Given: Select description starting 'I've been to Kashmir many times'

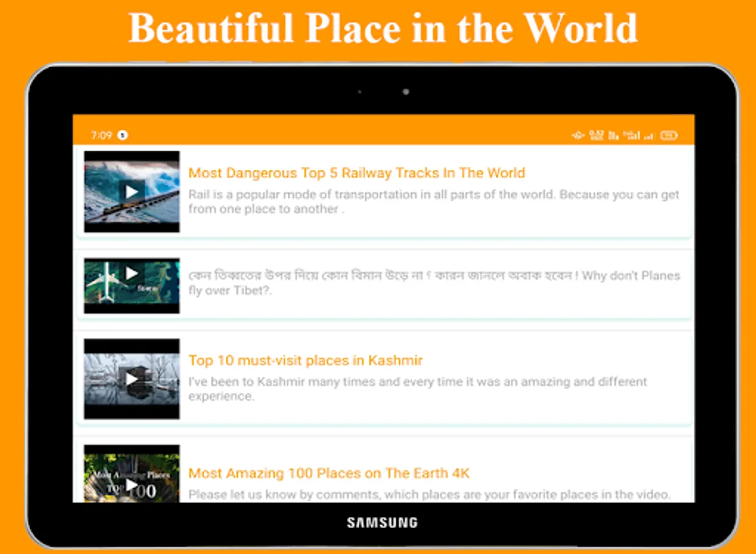Looking at the screenshot, I should [x=418, y=389].
